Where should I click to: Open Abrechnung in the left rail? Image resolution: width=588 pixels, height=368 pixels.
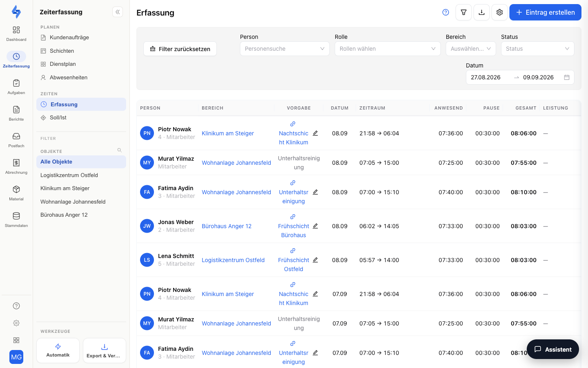(16, 166)
